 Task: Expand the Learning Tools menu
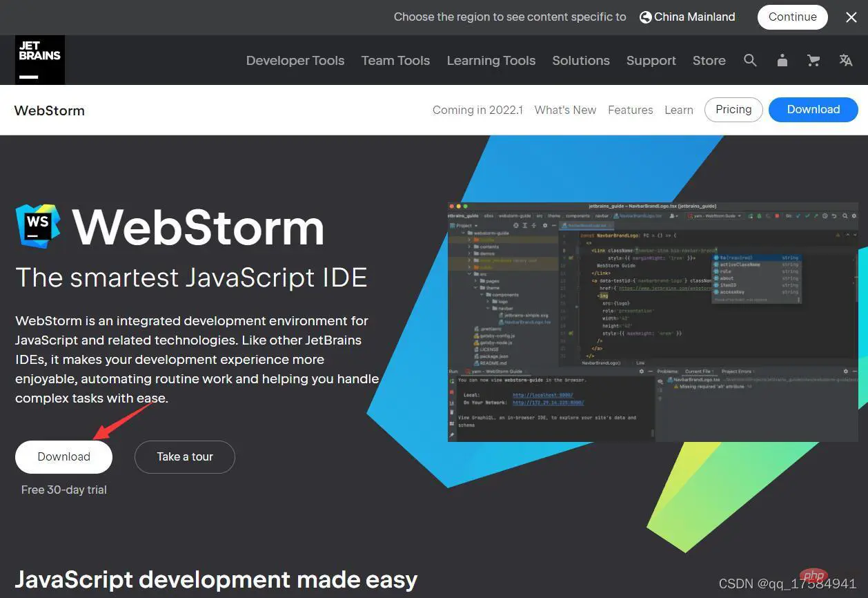[491, 61]
